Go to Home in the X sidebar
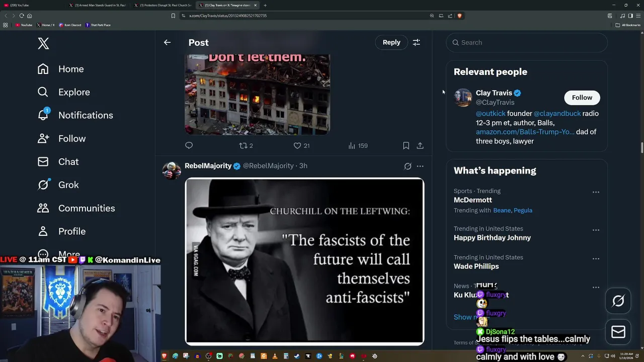This screenshot has width=644, height=362. tap(60, 69)
